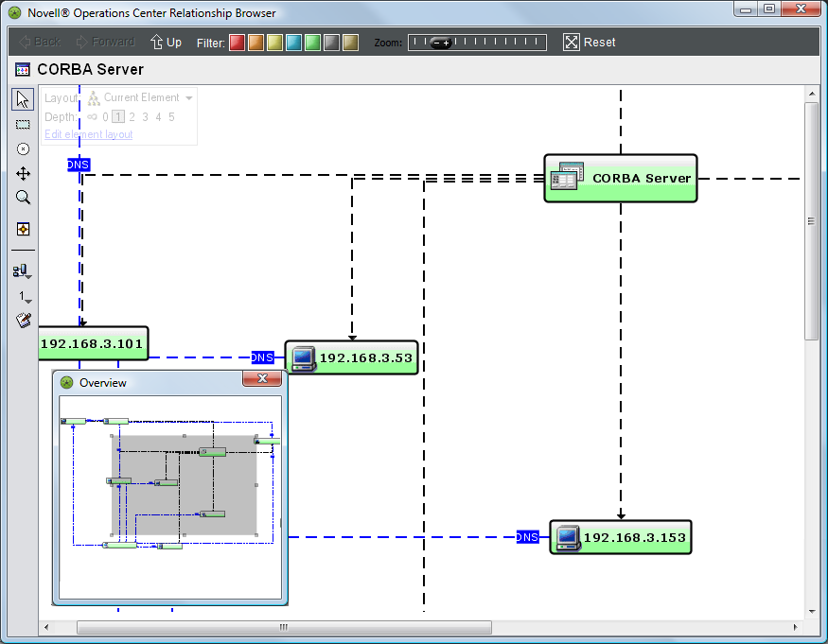
Task: Set depth to 2
Action: [132, 116]
